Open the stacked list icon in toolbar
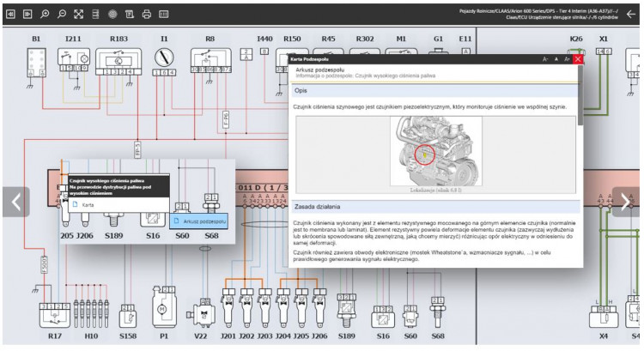Image resolution: width=644 pixels, height=351 pixels. [x=95, y=15]
